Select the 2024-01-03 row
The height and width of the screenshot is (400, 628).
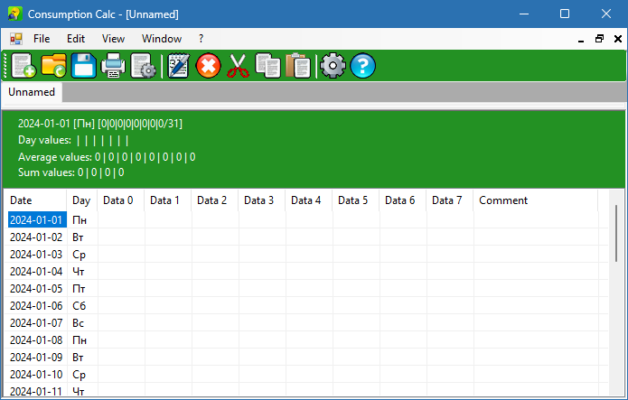(x=308, y=254)
